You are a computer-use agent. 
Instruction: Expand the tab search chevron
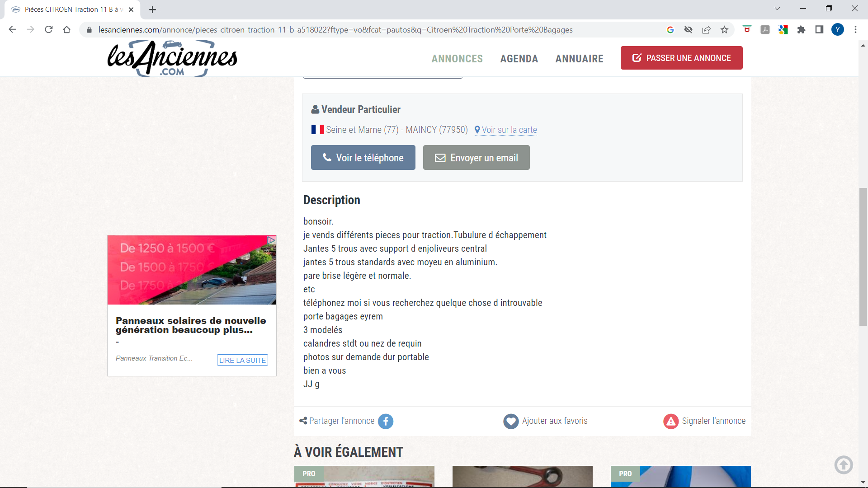[x=777, y=9]
